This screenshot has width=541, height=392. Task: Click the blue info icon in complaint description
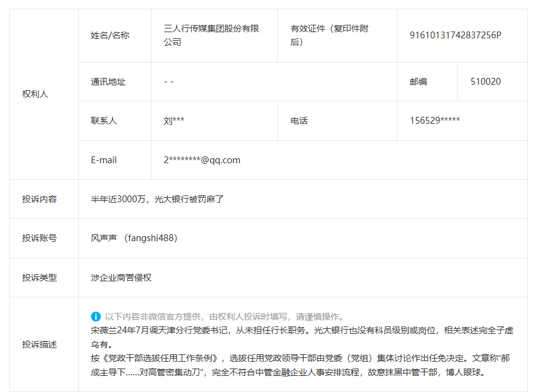coord(95,317)
